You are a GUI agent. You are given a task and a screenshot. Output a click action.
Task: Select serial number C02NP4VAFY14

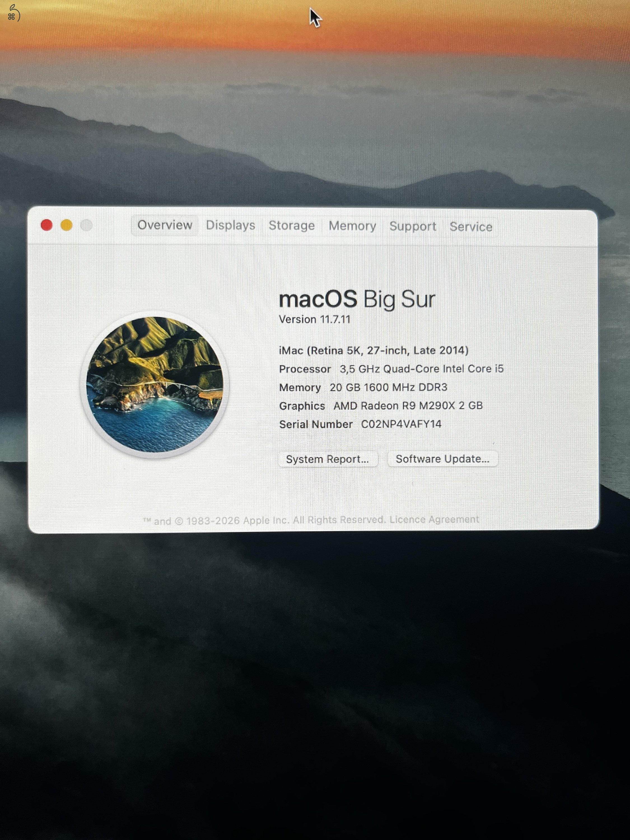pos(401,424)
